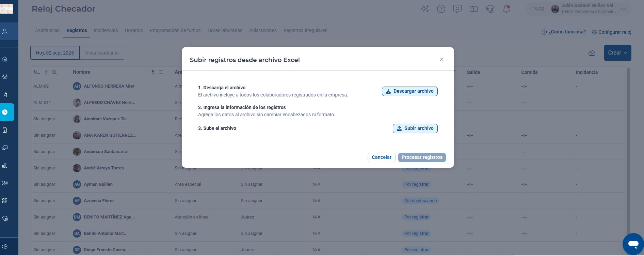Screen dimensions: 644x256
Task: Click the Incidencia column header
Action: (x=586, y=72)
